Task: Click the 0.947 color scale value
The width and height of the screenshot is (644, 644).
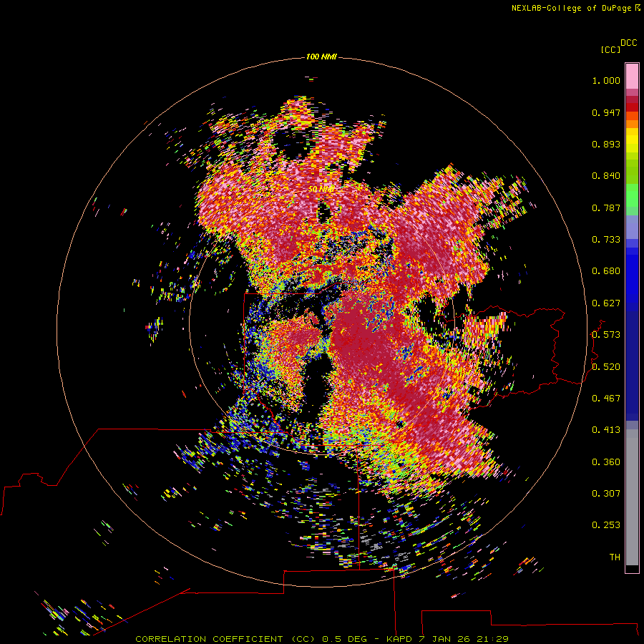Action: tap(606, 112)
